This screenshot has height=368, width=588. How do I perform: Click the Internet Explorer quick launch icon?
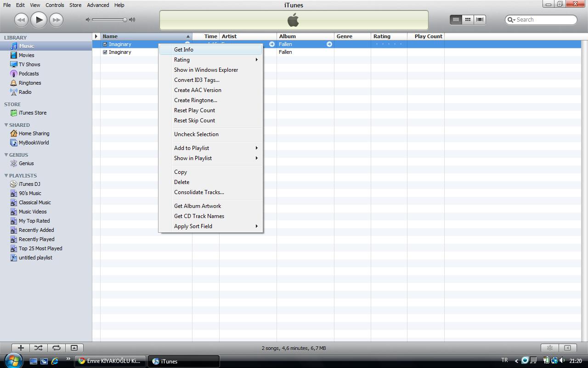tap(55, 361)
